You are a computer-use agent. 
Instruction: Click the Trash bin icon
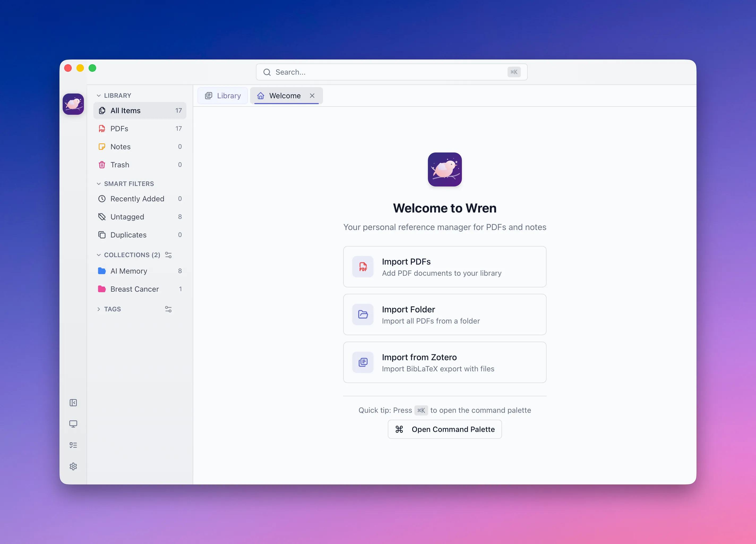coord(102,165)
